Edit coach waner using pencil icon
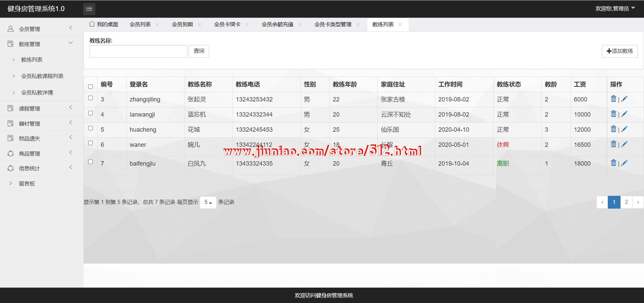 coord(624,144)
